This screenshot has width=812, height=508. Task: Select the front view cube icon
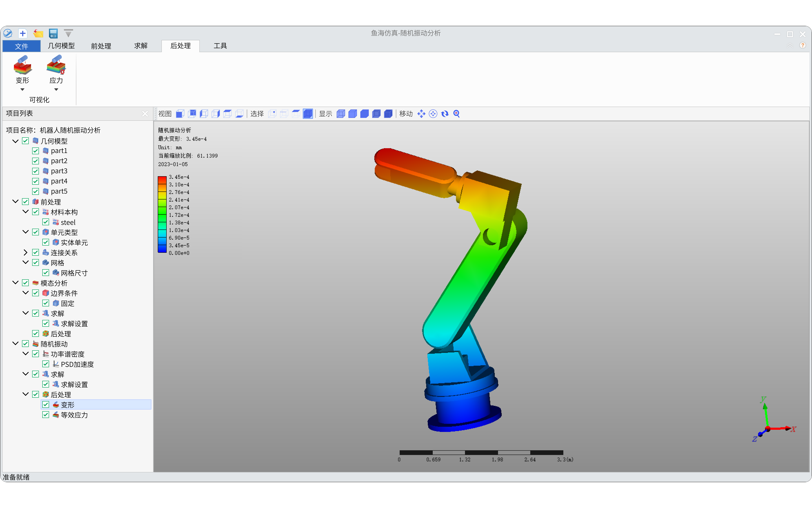(180, 114)
